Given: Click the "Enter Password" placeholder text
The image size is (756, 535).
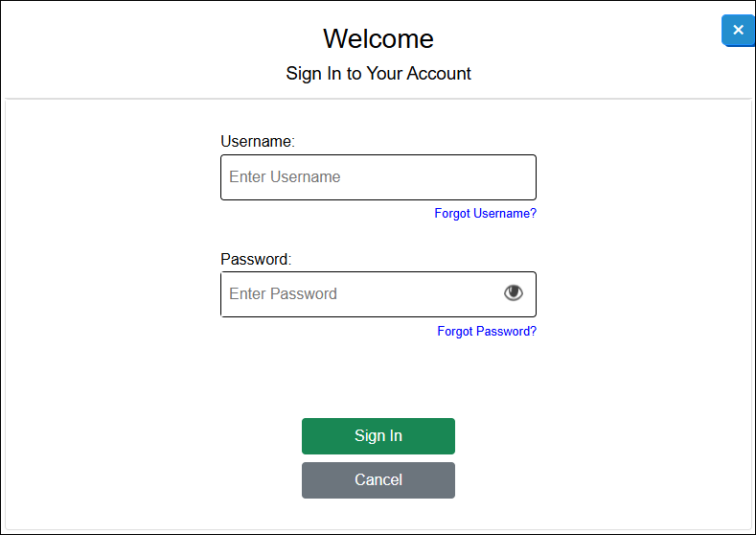Looking at the screenshot, I should click(x=283, y=293).
